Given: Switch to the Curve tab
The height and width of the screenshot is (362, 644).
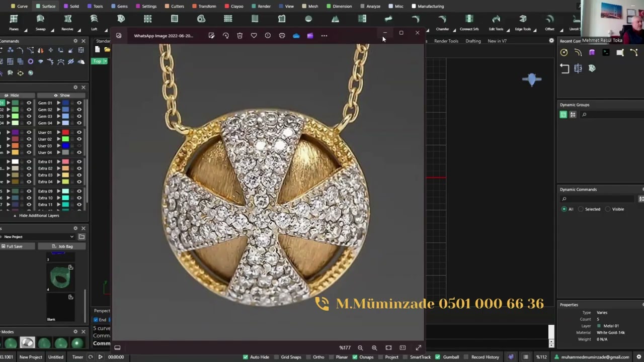Looking at the screenshot, I should [x=20, y=6].
